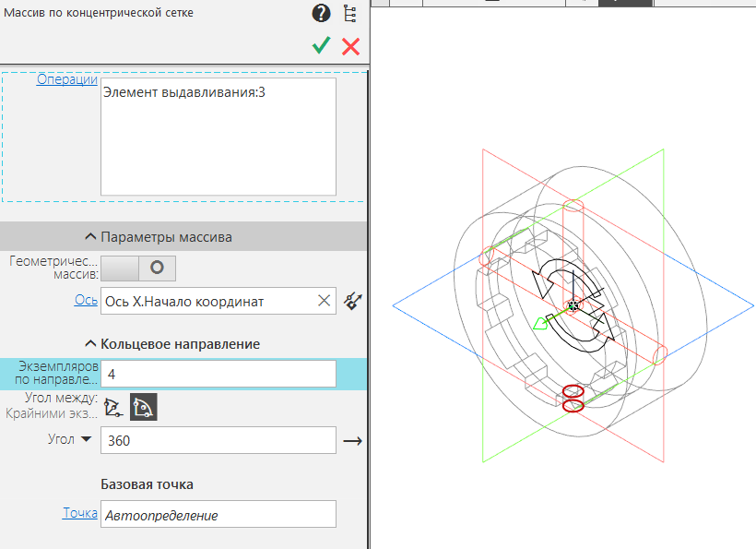Click the origin point marker in 3D view
This screenshot has height=549, width=756.
(x=573, y=305)
